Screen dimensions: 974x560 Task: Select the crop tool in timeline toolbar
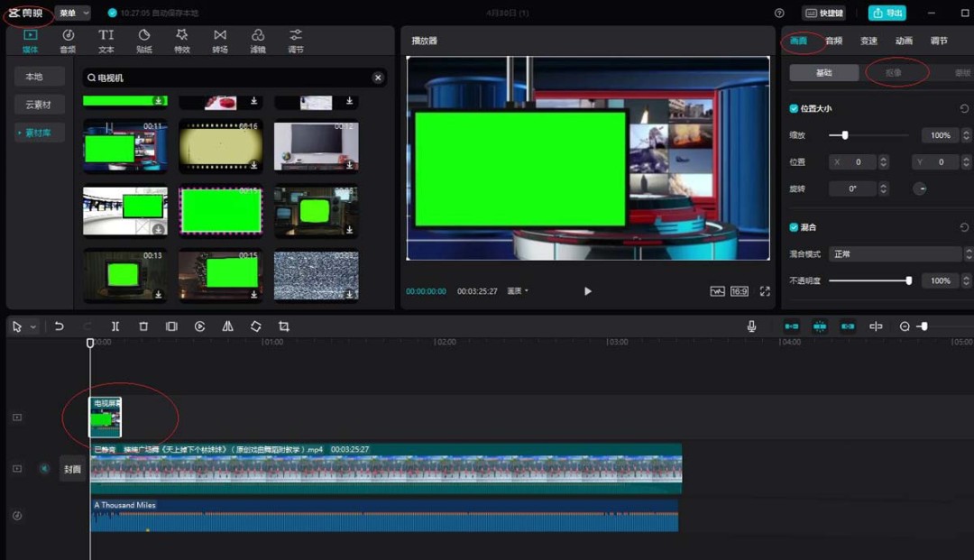tap(284, 326)
